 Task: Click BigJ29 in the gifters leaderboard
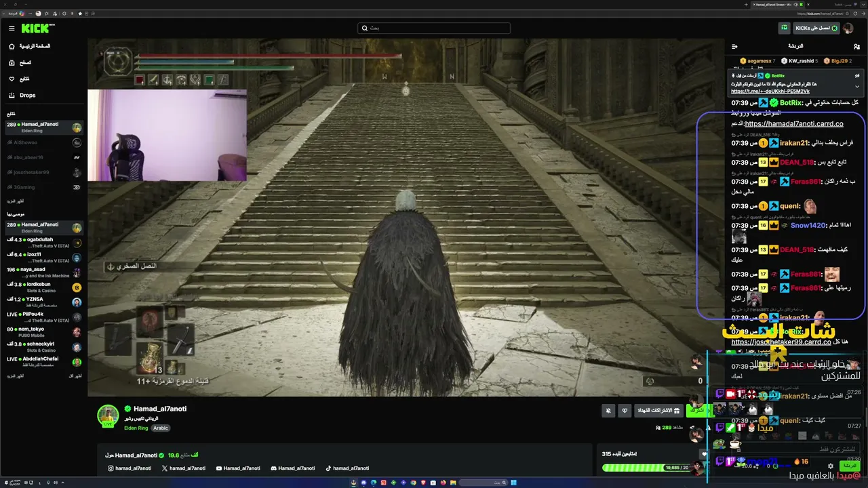click(x=840, y=61)
